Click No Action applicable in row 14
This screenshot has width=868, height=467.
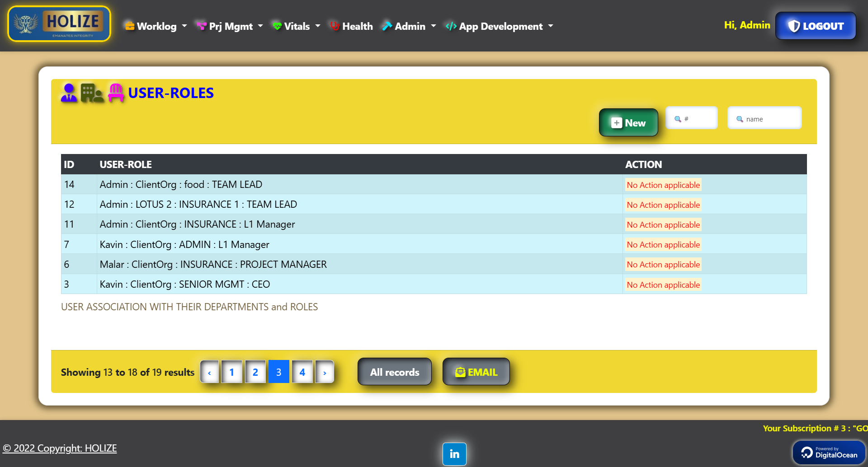click(663, 185)
